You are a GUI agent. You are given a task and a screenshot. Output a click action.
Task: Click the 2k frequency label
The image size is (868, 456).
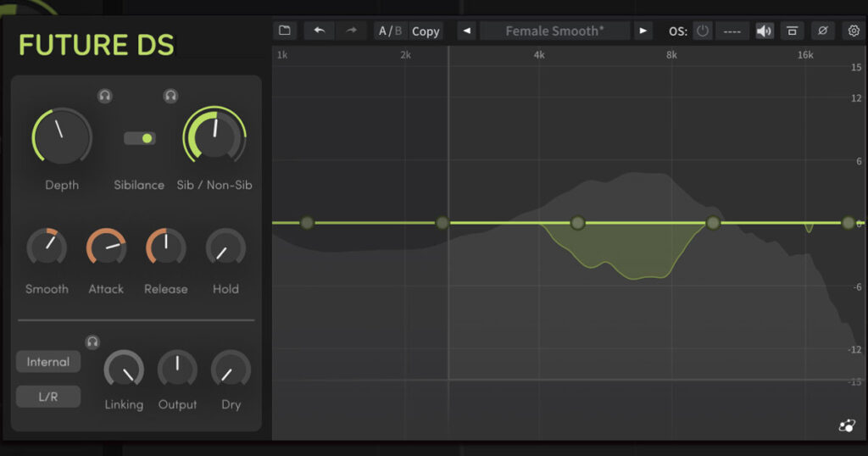click(x=406, y=55)
